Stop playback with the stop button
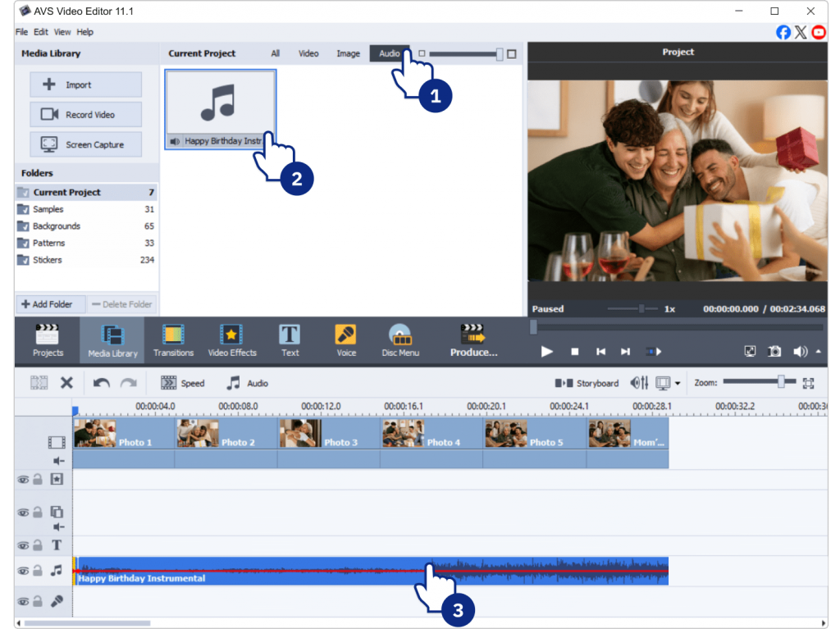840x629 pixels. [x=575, y=352]
